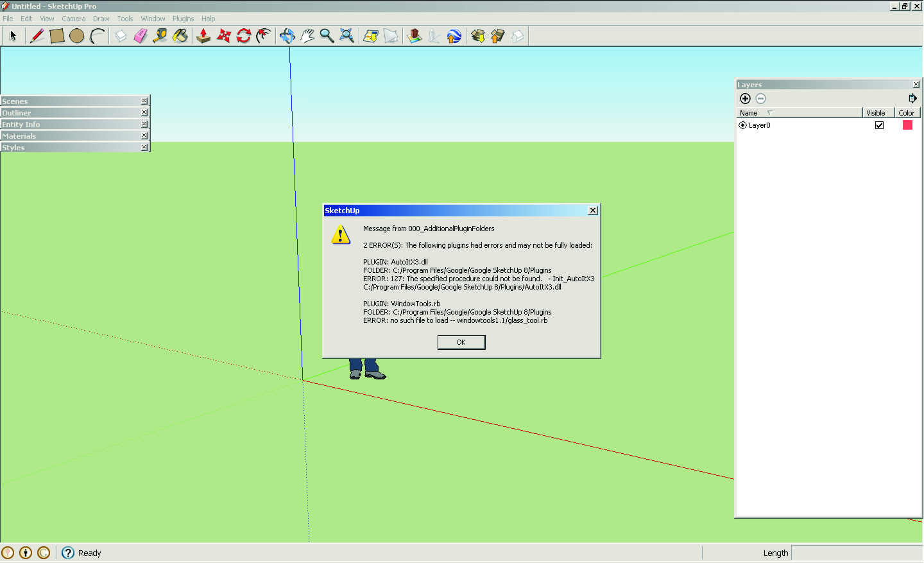Viewport: 924px width, 563px height.
Task: Open the View menu
Action: coord(47,19)
